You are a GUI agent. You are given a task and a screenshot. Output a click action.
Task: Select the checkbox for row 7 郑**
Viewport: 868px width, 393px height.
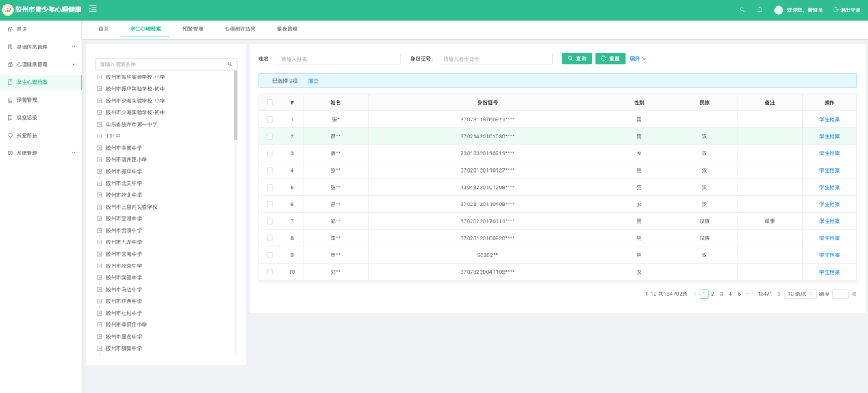tap(270, 221)
